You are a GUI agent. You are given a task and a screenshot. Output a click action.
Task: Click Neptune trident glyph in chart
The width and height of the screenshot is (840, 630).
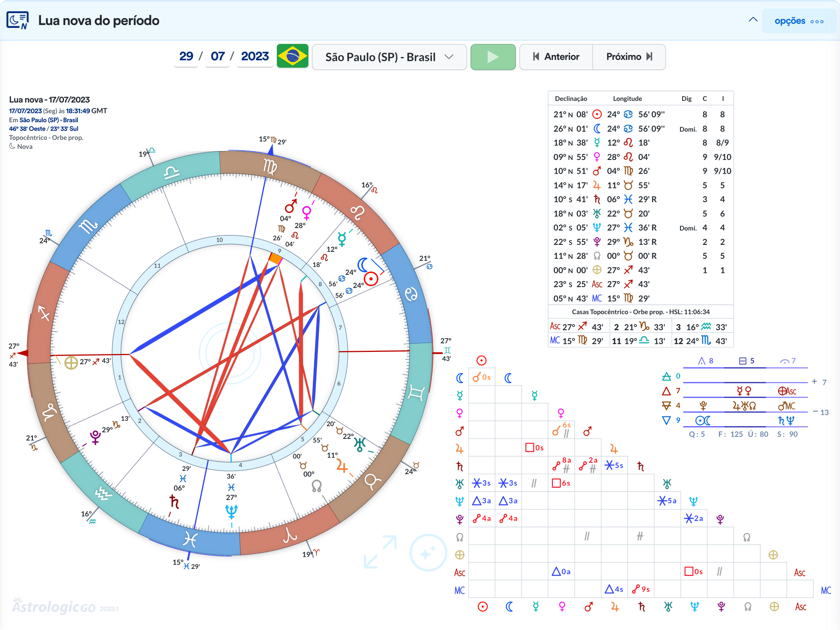click(x=231, y=511)
